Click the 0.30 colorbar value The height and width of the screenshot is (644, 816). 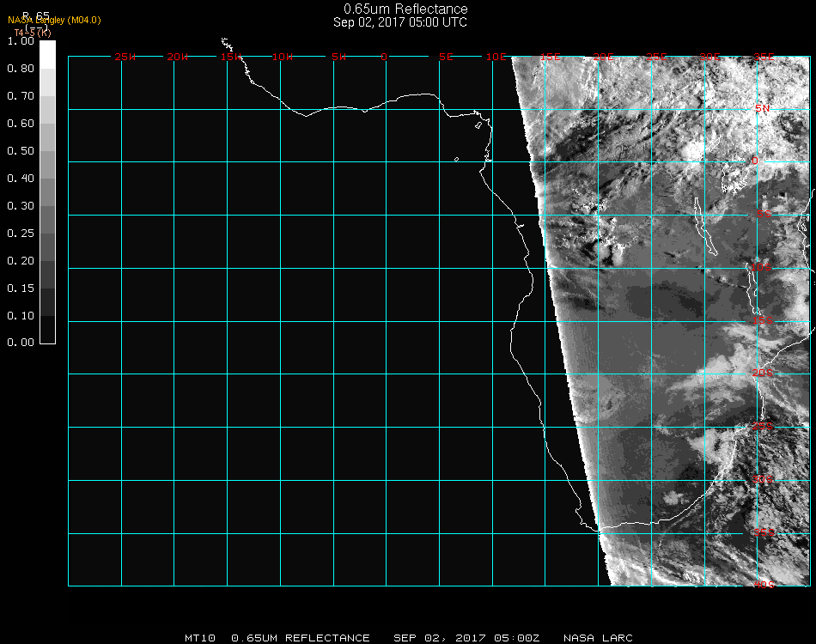21,207
